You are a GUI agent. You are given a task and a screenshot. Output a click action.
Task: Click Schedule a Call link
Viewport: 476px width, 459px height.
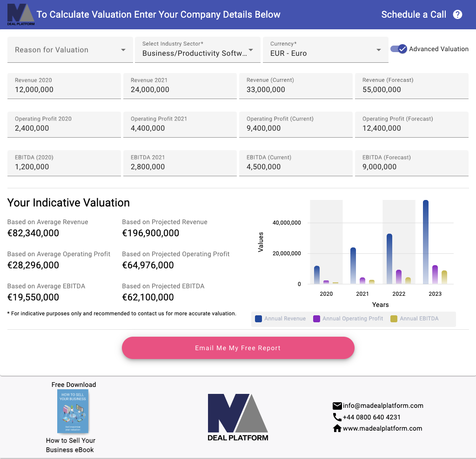pyautogui.click(x=414, y=14)
